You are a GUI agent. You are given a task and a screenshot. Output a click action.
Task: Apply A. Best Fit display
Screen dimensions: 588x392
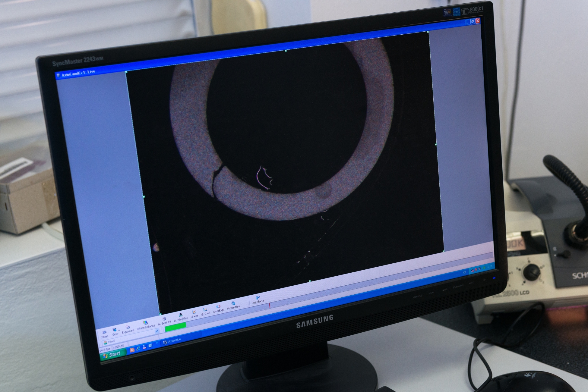pyautogui.click(x=164, y=319)
